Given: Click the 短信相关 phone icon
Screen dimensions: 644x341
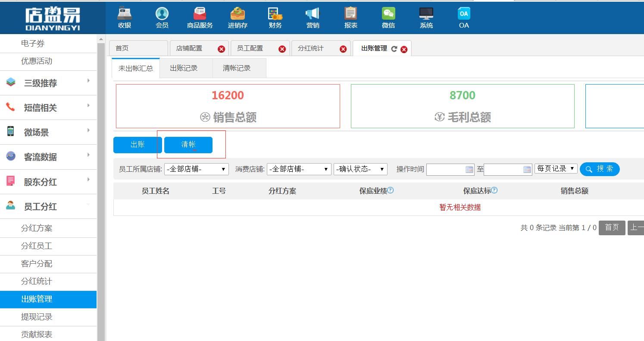Looking at the screenshot, I should pyautogui.click(x=11, y=107).
